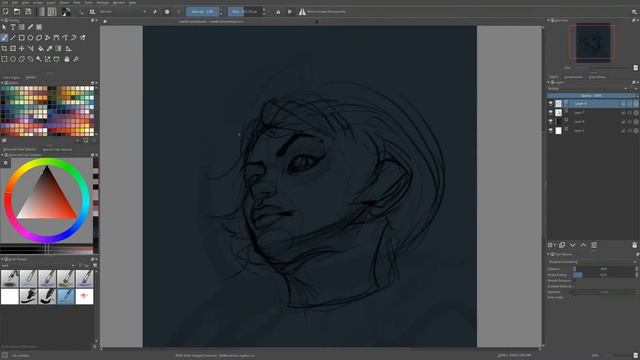Screen dimensions: 640x360
Task: Click the Overview docker canvas thumbnail
Action: click(x=593, y=42)
